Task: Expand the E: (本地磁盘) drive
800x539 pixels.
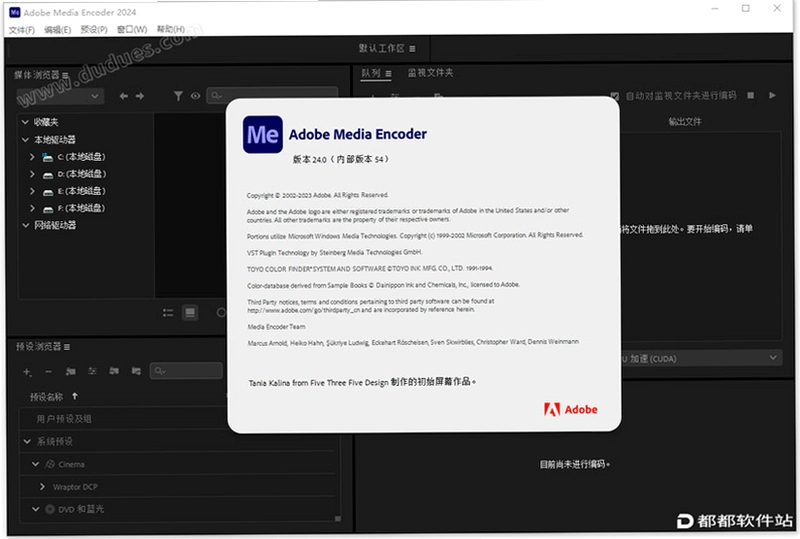Action: coord(32,191)
